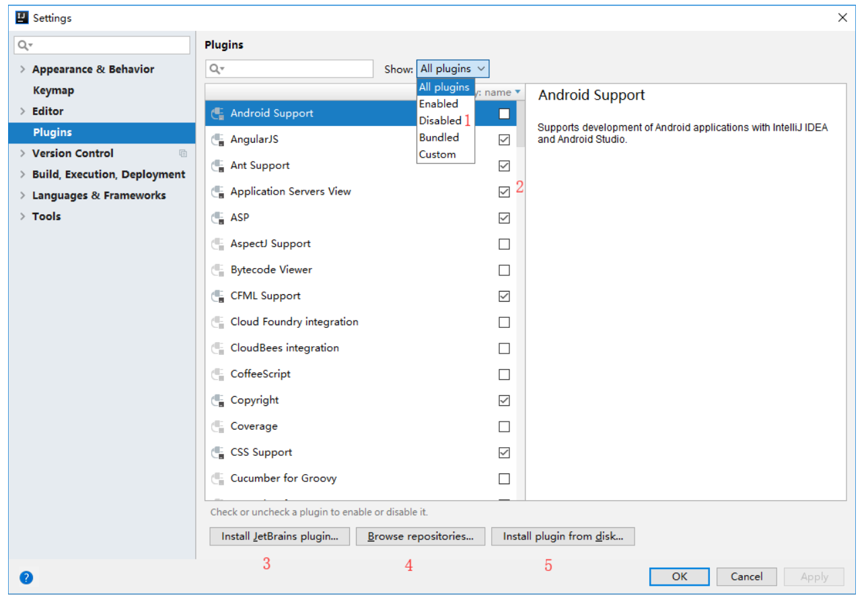Expand Appearance & Behavior settings
This screenshot has height=602, width=868.
pyautogui.click(x=22, y=69)
